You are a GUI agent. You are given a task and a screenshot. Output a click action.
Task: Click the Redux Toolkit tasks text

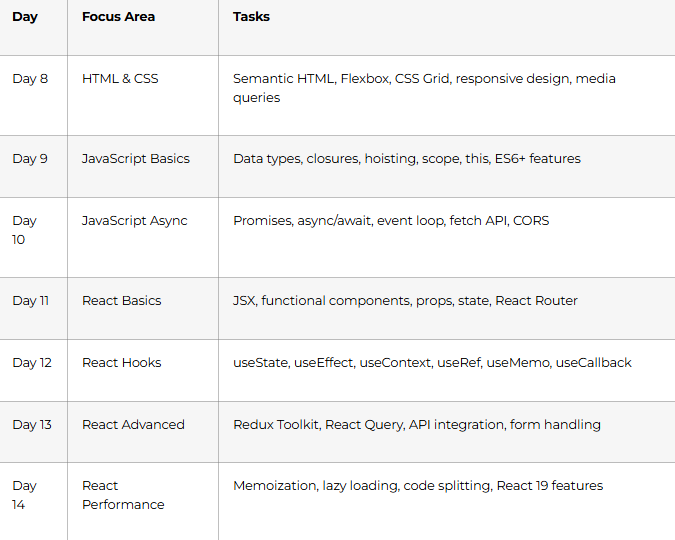(417, 425)
